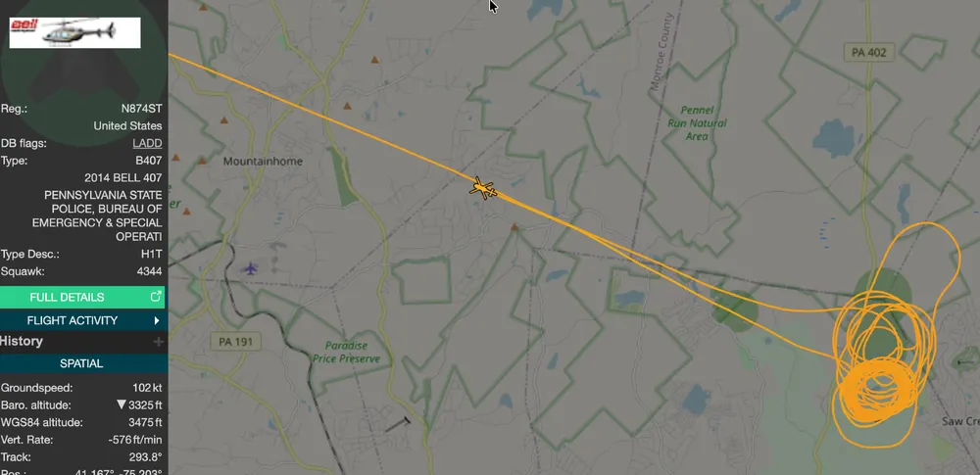Screen dimensions: 980x475
Task: Click the orange helicopter icon on map
Action: (482, 188)
